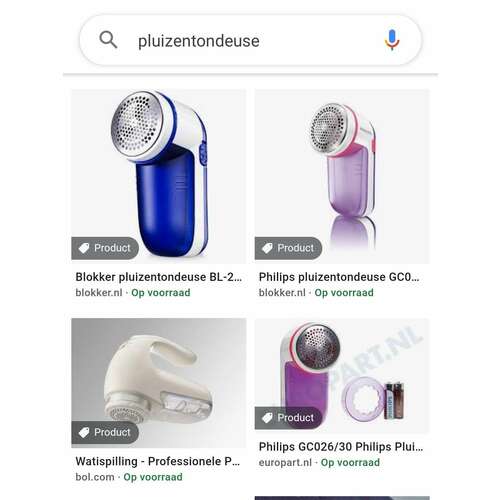Open the Philips pluizentondeuse GC0... title link
Image resolution: width=500 pixels, height=500 pixels.
point(339,277)
